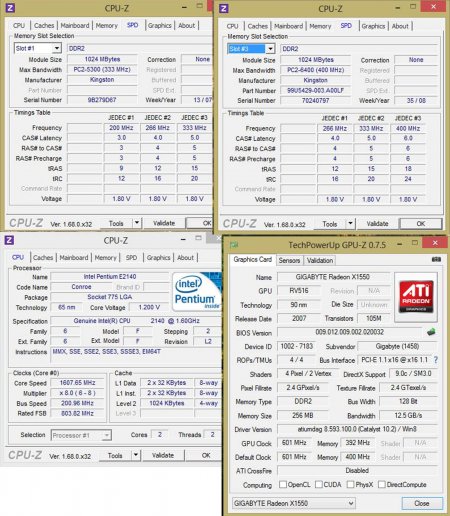The image size is (450, 516).
Task: Click the Serial Number value 70240797
Action: pos(315,100)
